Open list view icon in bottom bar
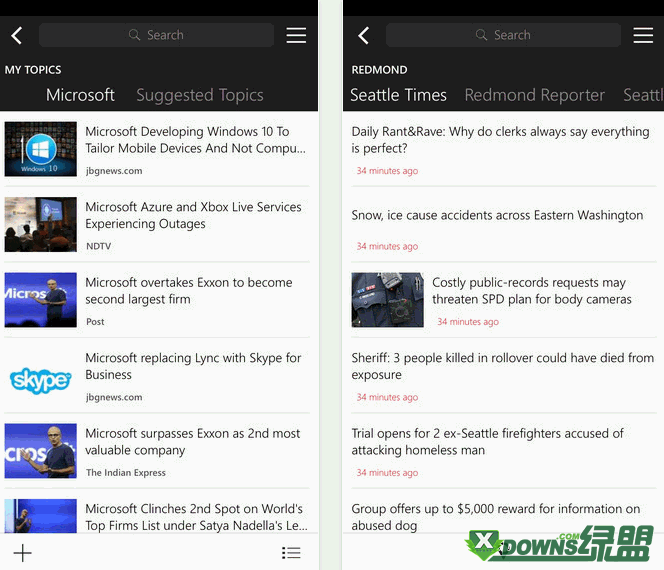The height and width of the screenshot is (570, 664). pyautogui.click(x=291, y=553)
